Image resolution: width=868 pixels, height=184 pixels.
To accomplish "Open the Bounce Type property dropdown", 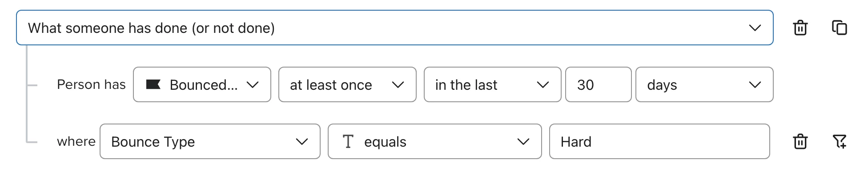I will (210, 141).
